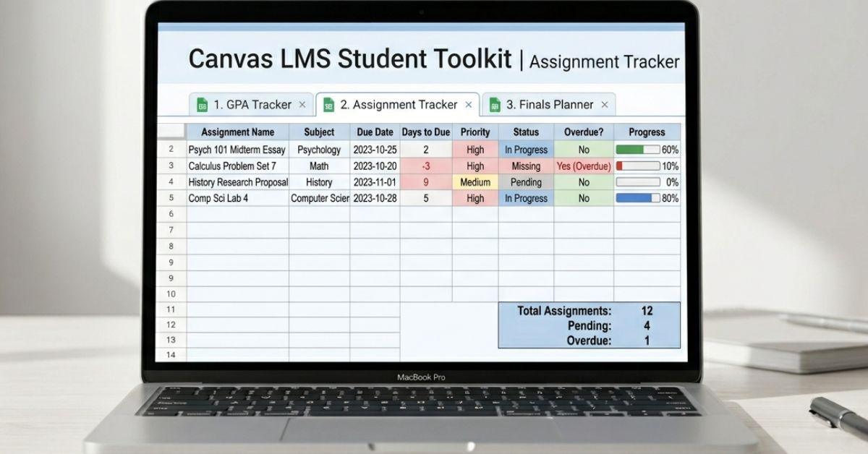
Task: Click the 2023-11-01 due date cell
Action: (x=375, y=182)
